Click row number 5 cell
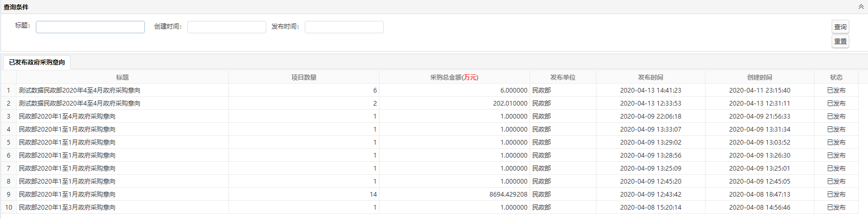This screenshot has width=868, height=219. tap(8, 143)
